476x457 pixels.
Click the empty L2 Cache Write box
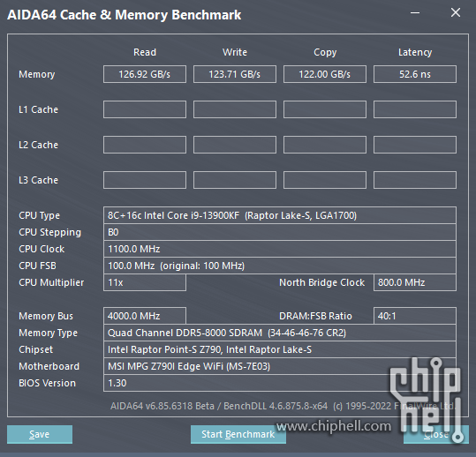pyautogui.click(x=235, y=145)
